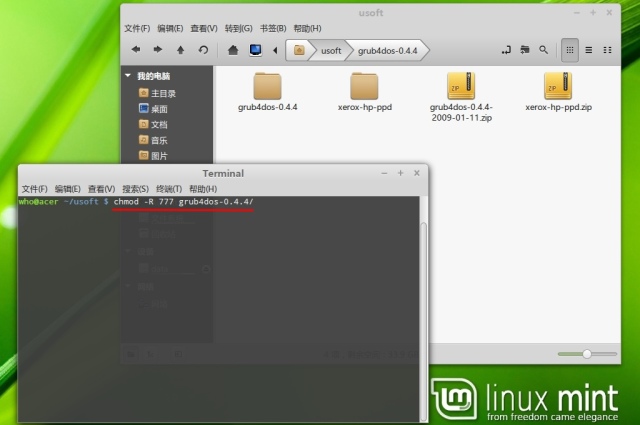Go back in file manager toolbar

(x=136, y=50)
